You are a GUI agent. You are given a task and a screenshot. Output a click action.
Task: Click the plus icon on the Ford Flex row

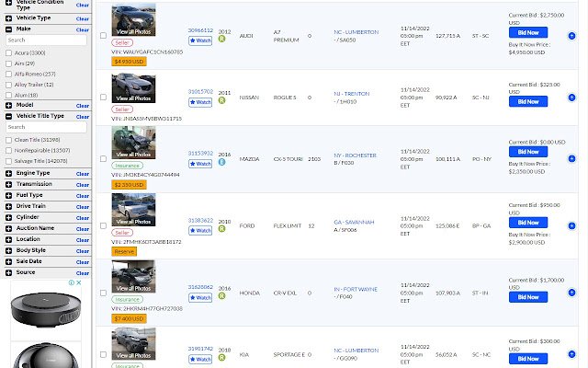point(571,225)
